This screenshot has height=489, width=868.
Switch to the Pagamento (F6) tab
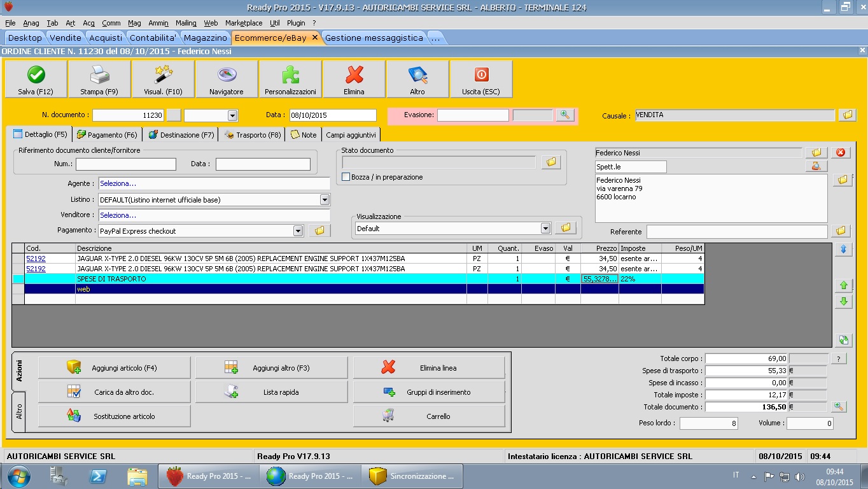click(x=107, y=135)
